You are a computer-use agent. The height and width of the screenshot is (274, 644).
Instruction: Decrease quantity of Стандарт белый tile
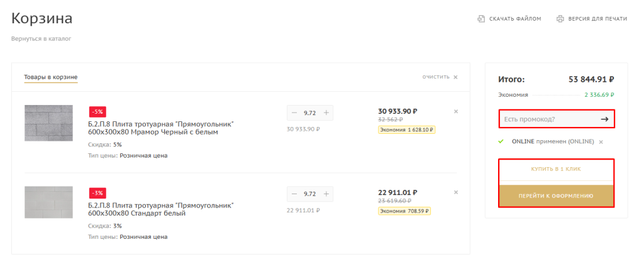click(294, 194)
